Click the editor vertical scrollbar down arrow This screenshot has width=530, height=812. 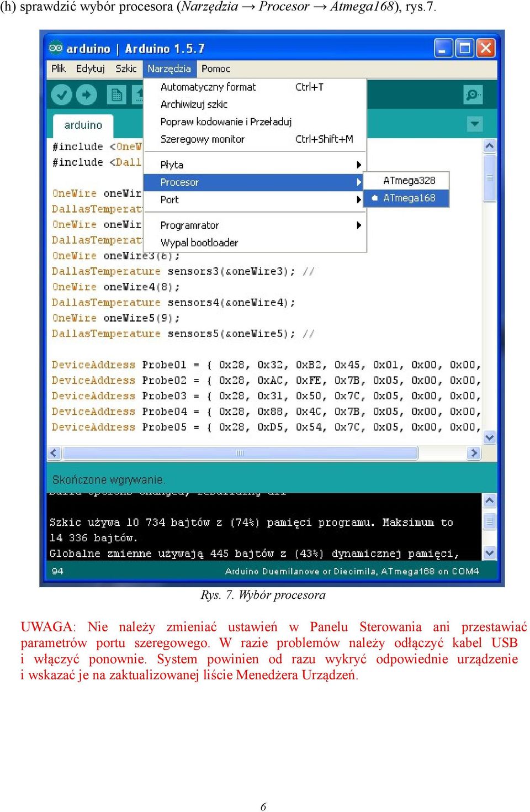[489, 437]
